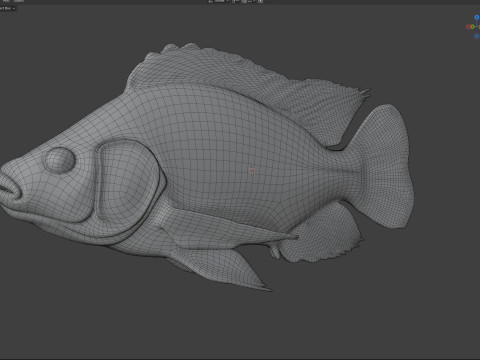Click the bottom negative Z gizmo circle
480x360 pixels.
click(x=477, y=36)
